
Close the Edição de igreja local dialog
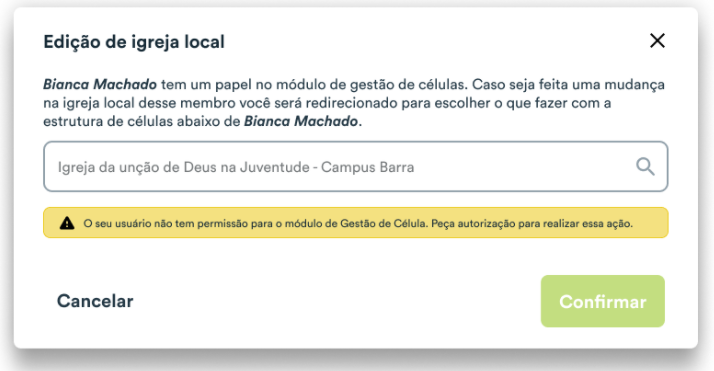coord(657,41)
